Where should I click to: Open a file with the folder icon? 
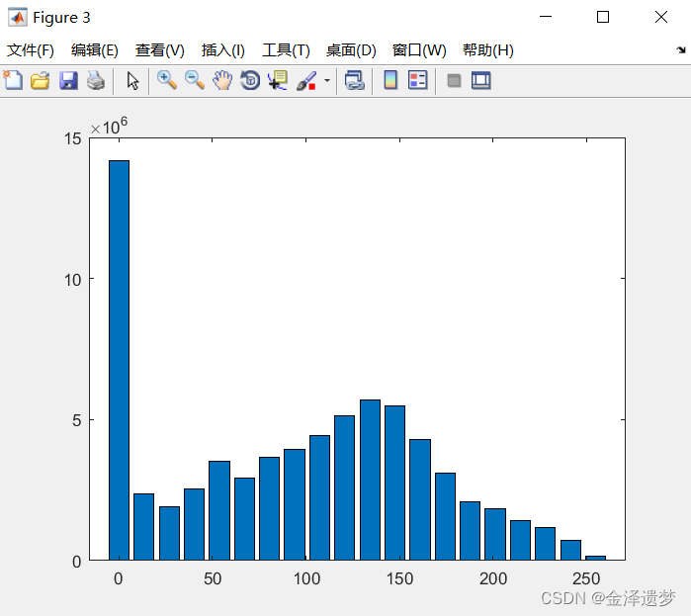pyautogui.click(x=41, y=81)
